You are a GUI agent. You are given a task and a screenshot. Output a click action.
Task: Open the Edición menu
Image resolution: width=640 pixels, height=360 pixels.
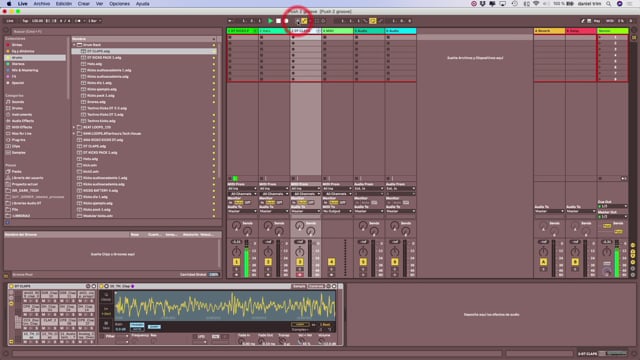click(x=64, y=4)
